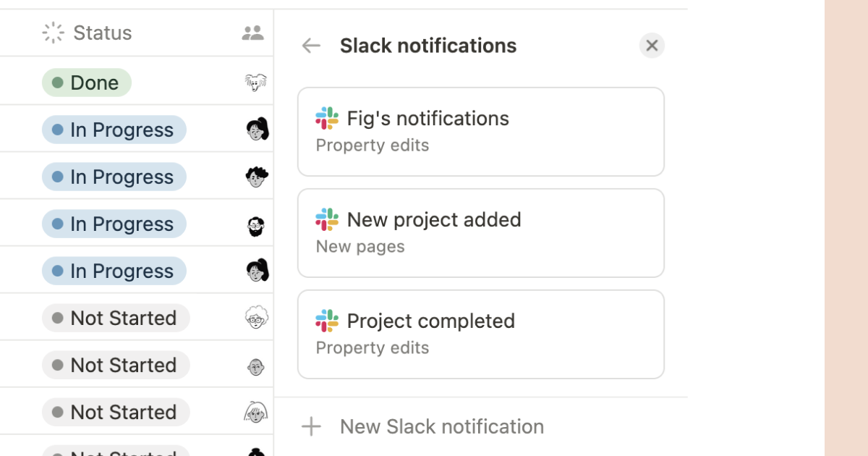This screenshot has height=456, width=868.
Task: Open the New project added notification details
Action: point(480,233)
